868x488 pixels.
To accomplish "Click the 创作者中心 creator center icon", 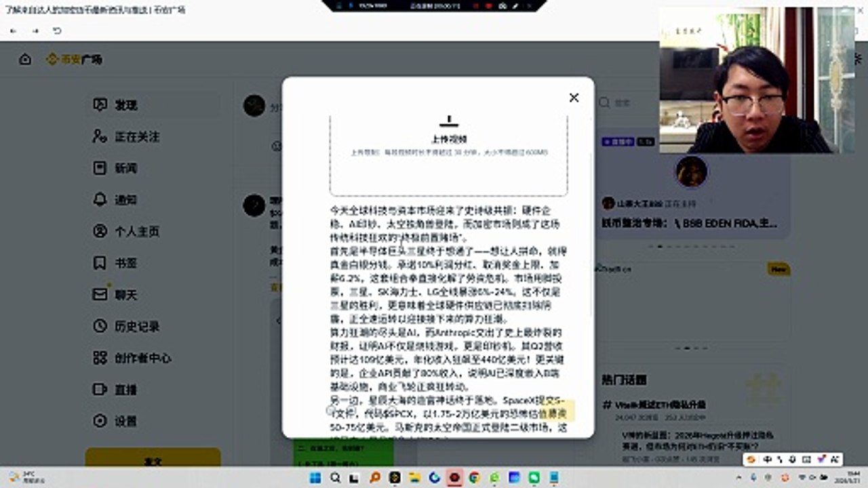I will click(x=100, y=358).
